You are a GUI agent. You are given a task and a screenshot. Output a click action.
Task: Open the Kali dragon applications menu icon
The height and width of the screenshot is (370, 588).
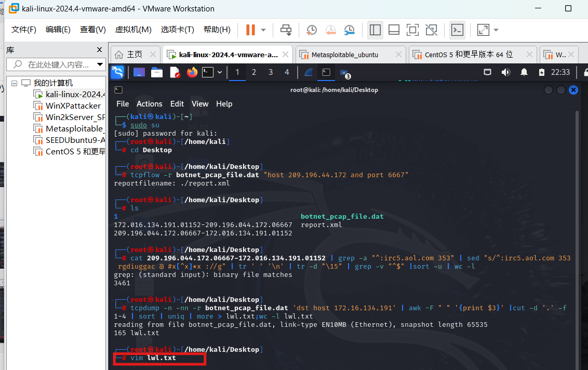click(117, 72)
